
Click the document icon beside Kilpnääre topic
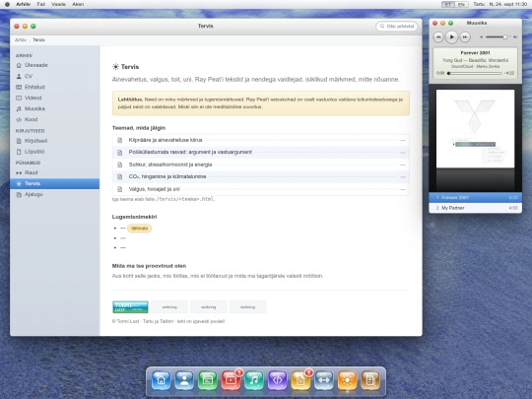coord(119,140)
